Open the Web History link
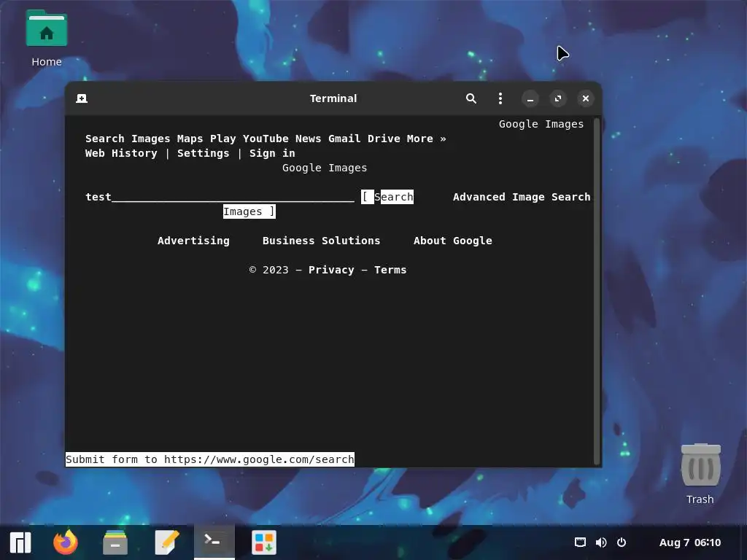This screenshot has width=747, height=560. pos(121,153)
